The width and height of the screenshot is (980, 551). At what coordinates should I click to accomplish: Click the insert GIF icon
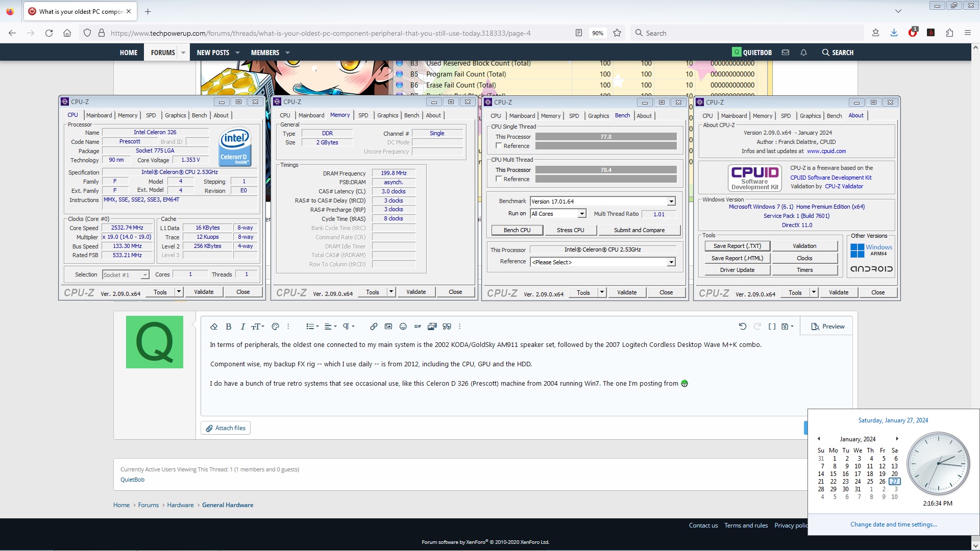pos(418,327)
